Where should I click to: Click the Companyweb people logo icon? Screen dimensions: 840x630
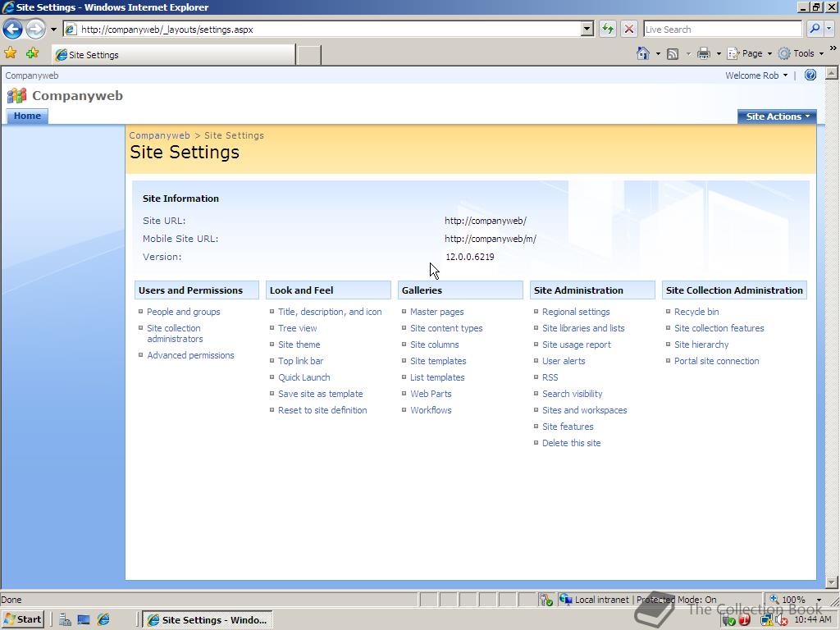(16, 96)
